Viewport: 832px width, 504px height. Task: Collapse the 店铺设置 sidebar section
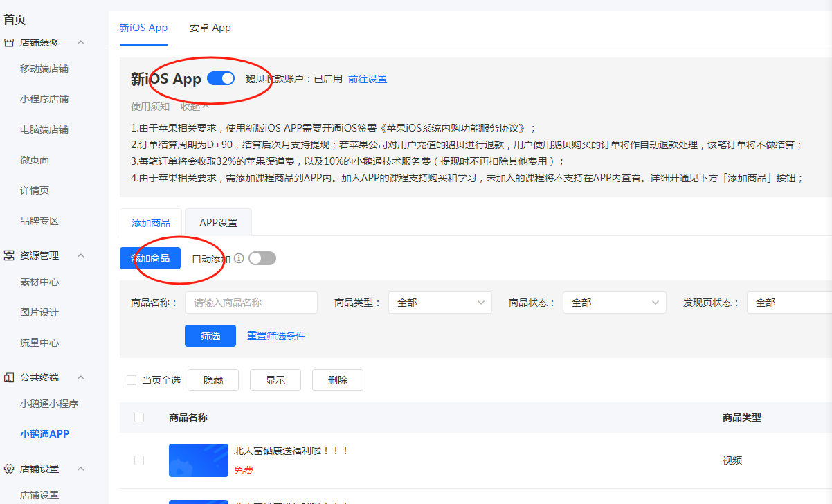pyautogui.click(x=80, y=469)
